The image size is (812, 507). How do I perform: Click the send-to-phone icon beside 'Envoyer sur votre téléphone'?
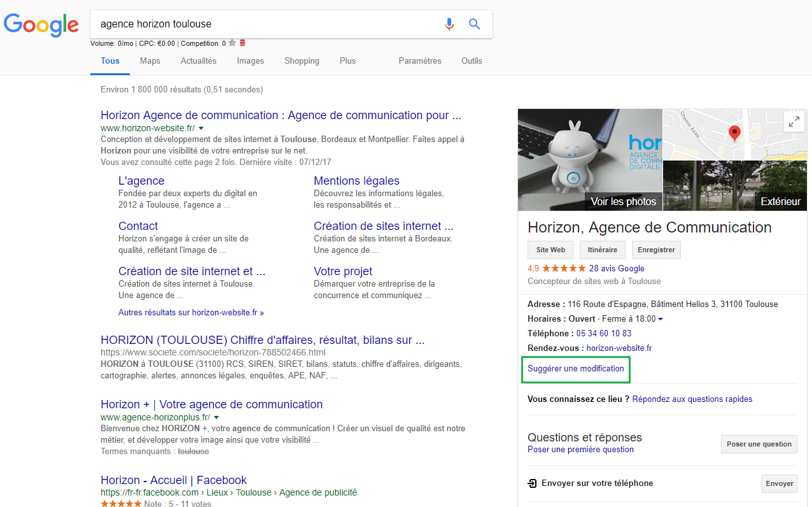pyautogui.click(x=532, y=483)
